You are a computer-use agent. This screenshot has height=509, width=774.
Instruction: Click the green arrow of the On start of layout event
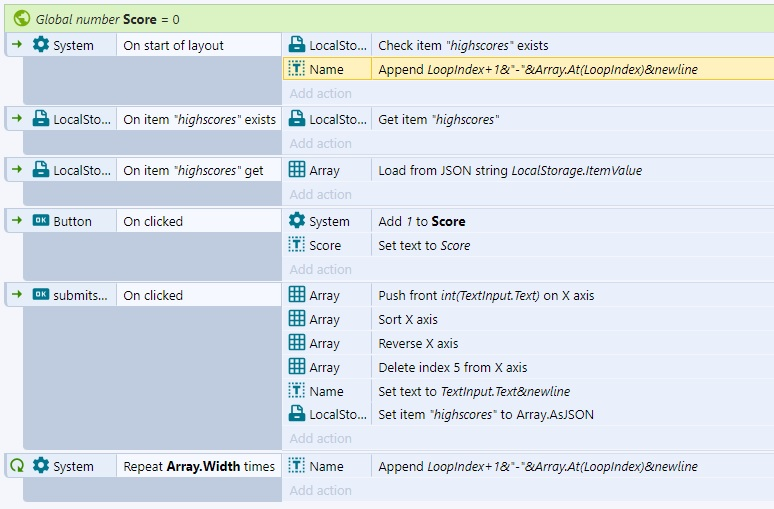[17, 44]
